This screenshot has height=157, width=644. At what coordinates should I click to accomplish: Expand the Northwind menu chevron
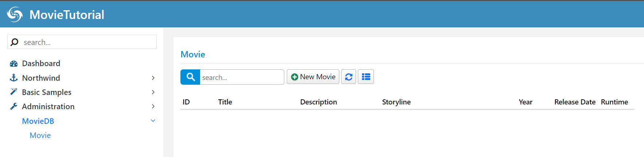(153, 78)
